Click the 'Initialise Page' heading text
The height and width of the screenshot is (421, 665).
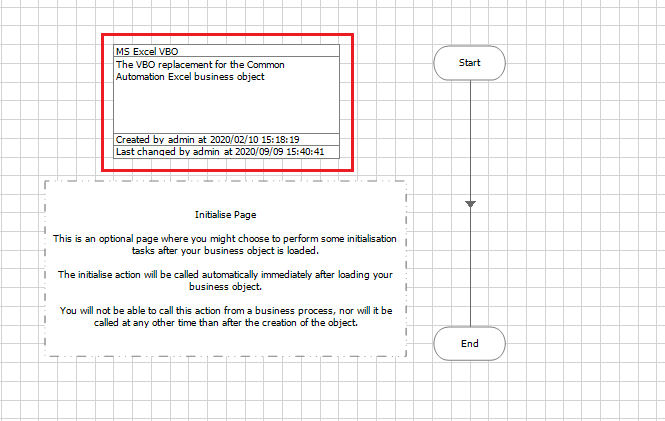click(x=226, y=215)
